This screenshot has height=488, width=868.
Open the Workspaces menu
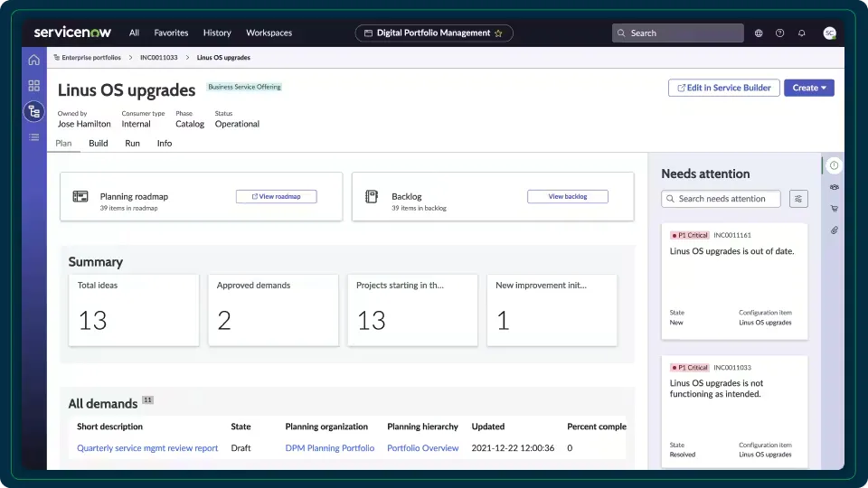269,33
